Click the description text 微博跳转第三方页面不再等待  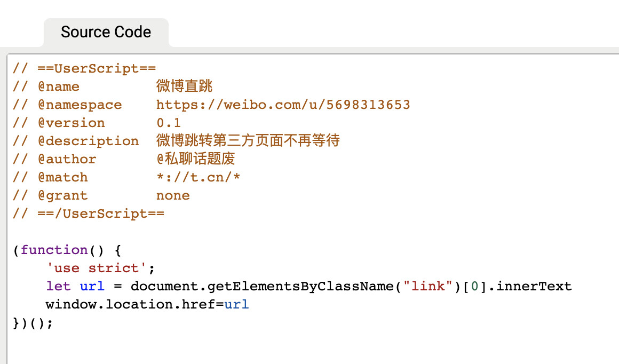248,141
